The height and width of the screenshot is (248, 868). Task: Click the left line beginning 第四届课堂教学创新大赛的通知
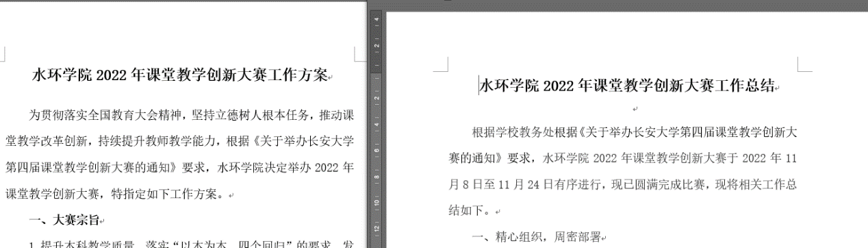tap(179, 167)
